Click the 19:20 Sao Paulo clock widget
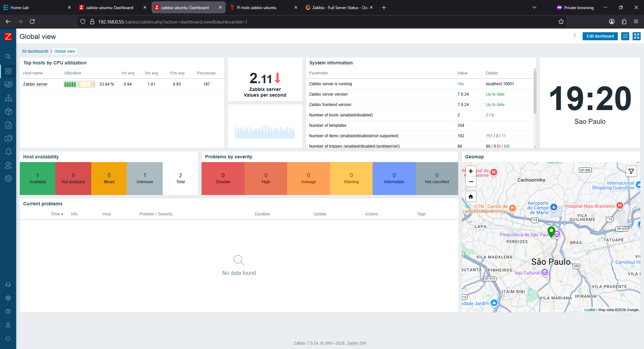 pos(590,103)
